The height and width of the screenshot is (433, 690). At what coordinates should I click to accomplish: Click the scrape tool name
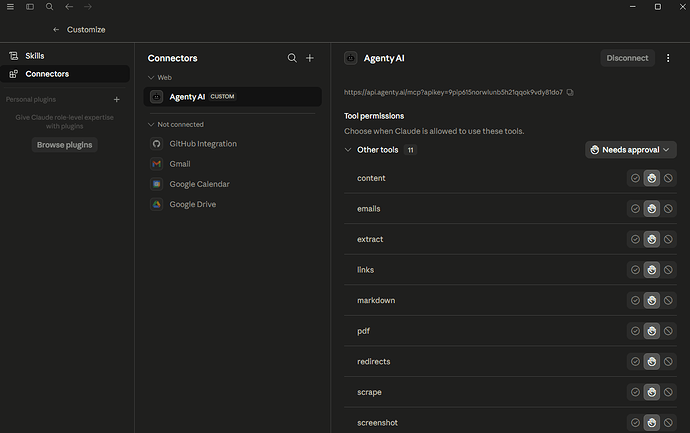(x=369, y=392)
